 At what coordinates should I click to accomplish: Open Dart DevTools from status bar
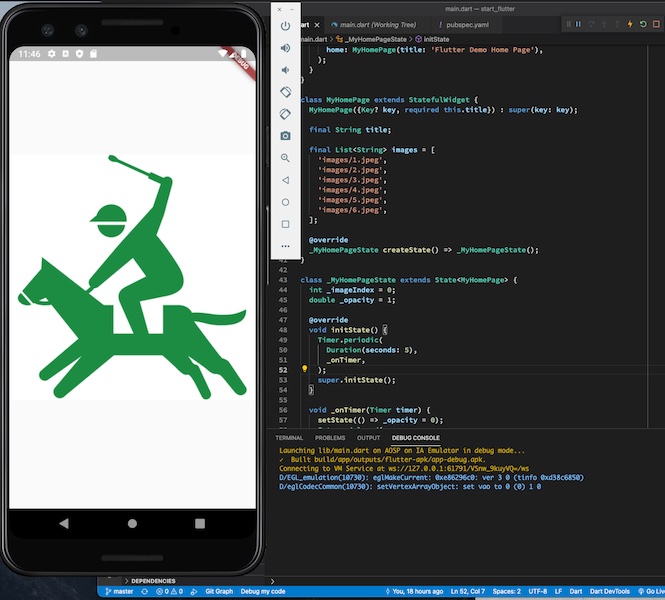(x=609, y=592)
